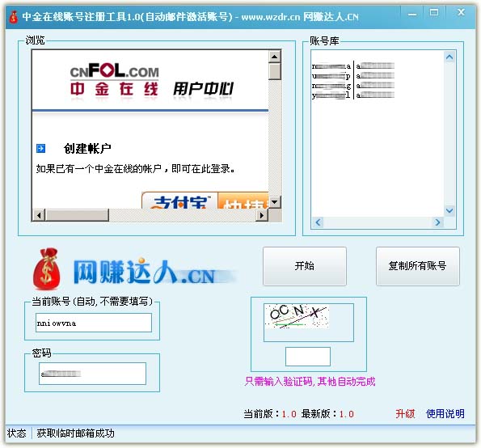Select the first account row ending in a
The height and width of the screenshot is (448, 481).
coord(352,66)
